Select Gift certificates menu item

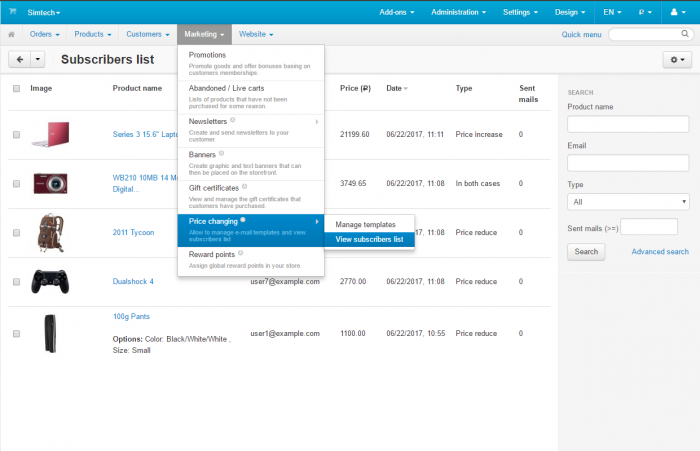pos(251,197)
